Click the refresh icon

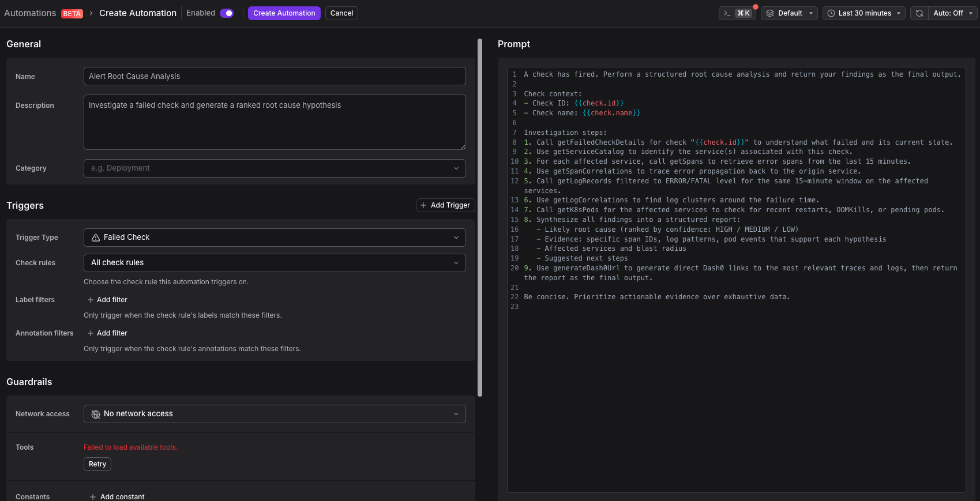(x=919, y=13)
